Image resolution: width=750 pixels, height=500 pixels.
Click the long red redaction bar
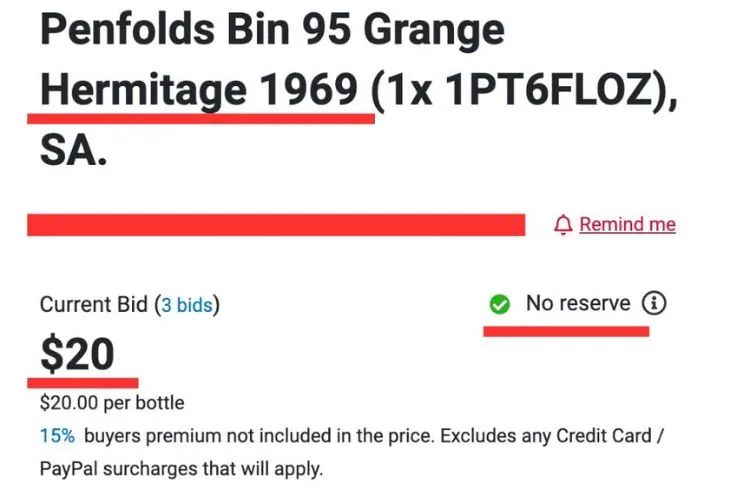point(276,225)
